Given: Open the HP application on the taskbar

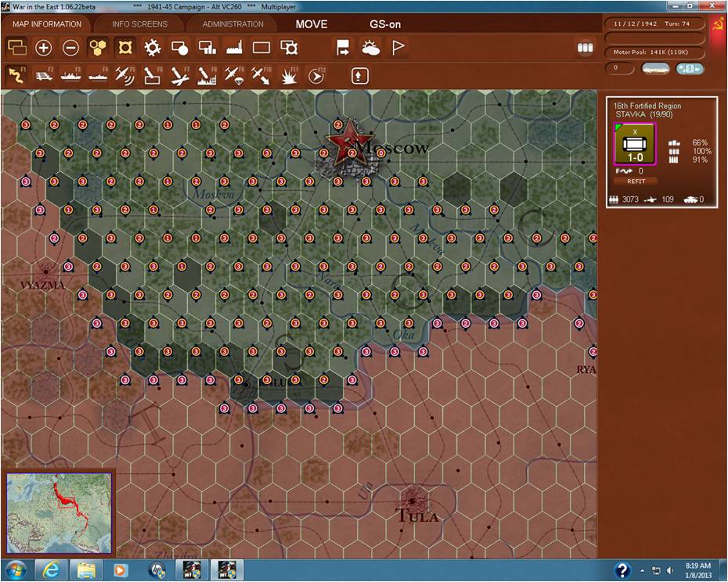Looking at the screenshot, I should (x=157, y=570).
